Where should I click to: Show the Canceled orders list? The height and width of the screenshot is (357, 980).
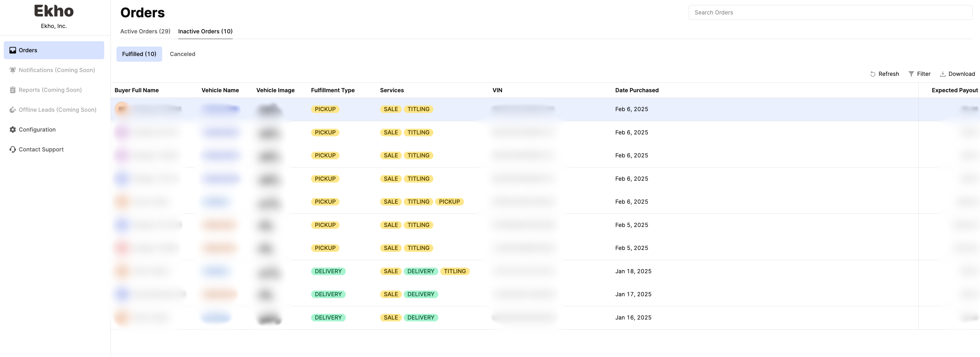click(182, 54)
